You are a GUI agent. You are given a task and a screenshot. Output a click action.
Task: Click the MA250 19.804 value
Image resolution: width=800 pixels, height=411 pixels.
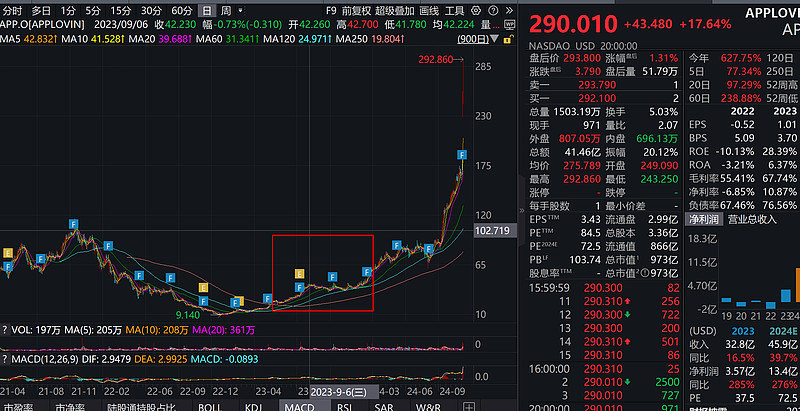[388, 39]
